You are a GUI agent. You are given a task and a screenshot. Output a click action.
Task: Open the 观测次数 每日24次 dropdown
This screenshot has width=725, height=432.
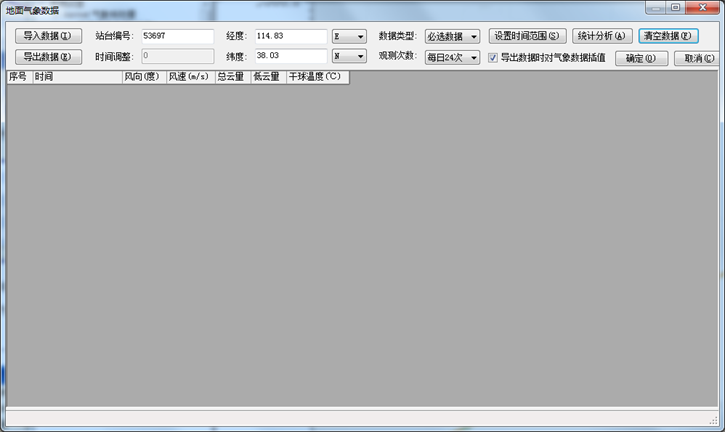pyautogui.click(x=452, y=58)
